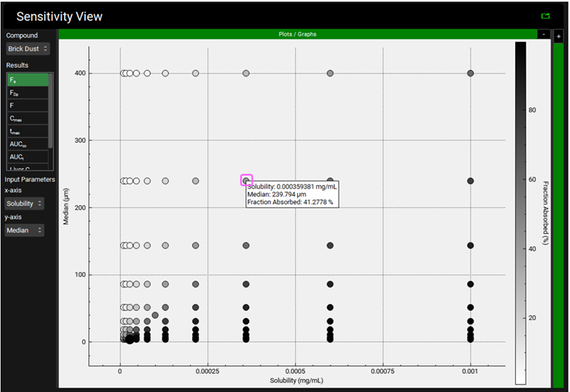Click the green export icon in header
570x392 pixels.
544,15
